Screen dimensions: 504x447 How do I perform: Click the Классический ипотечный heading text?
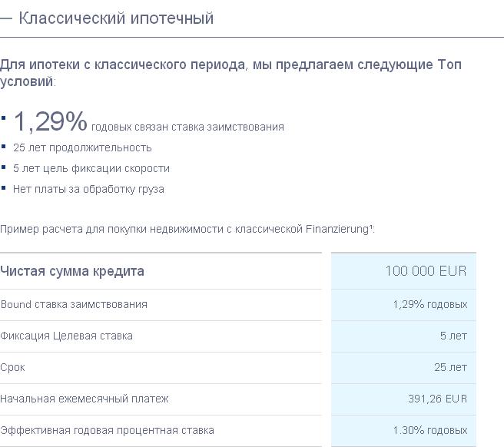click(116, 18)
